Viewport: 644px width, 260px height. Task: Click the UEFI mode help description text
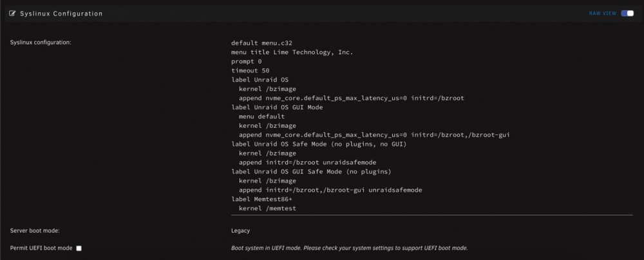[350, 248]
